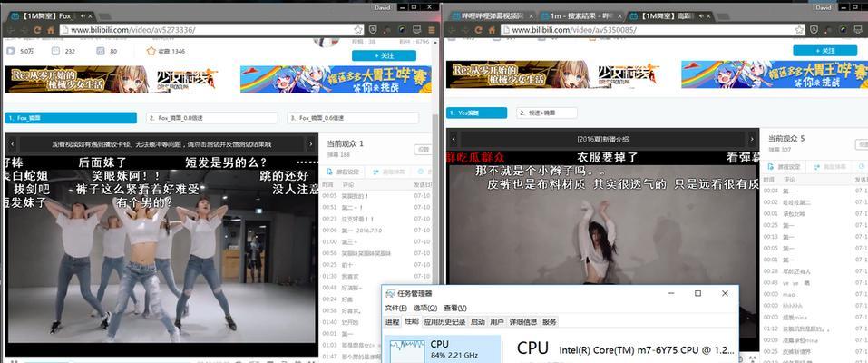Select part 3 Fox_镜面_0.6倍速
868x363 pixels.
coord(353,118)
